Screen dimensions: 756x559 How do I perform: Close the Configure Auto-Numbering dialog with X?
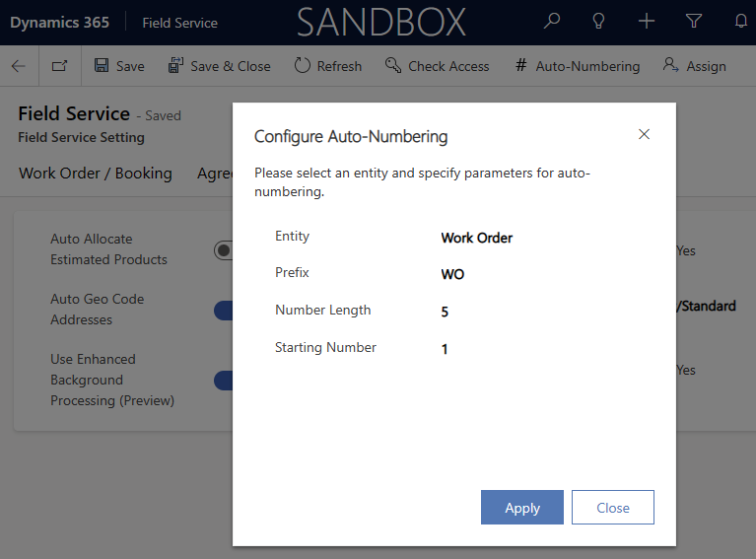pos(645,134)
